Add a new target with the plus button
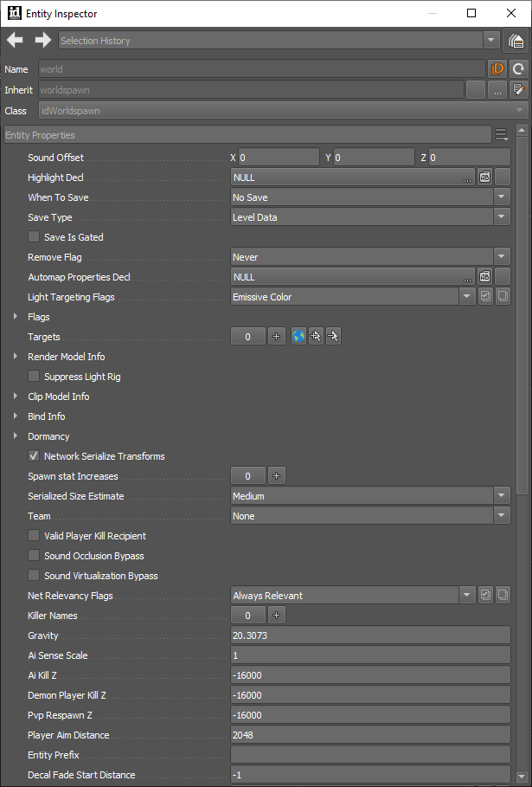 [x=276, y=336]
